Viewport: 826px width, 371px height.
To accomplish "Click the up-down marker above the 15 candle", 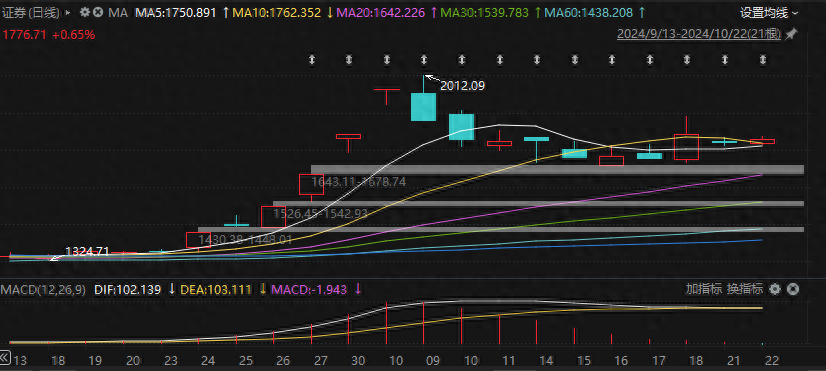I will (574, 60).
